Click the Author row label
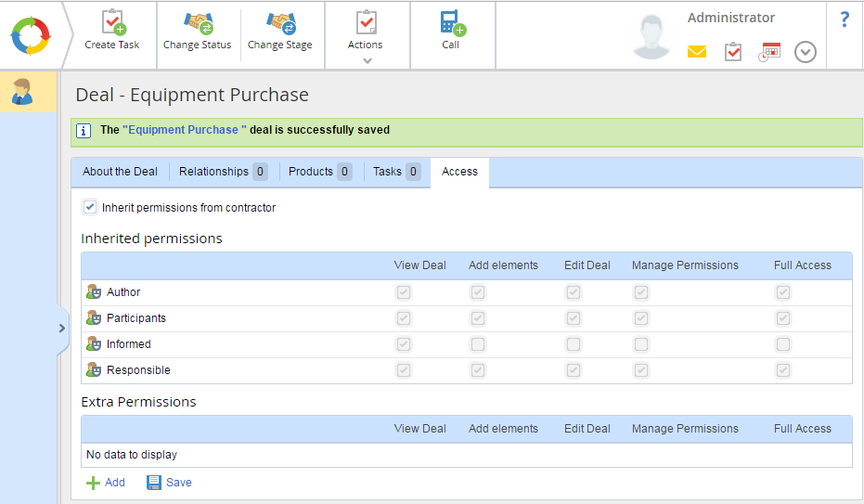 123,292
